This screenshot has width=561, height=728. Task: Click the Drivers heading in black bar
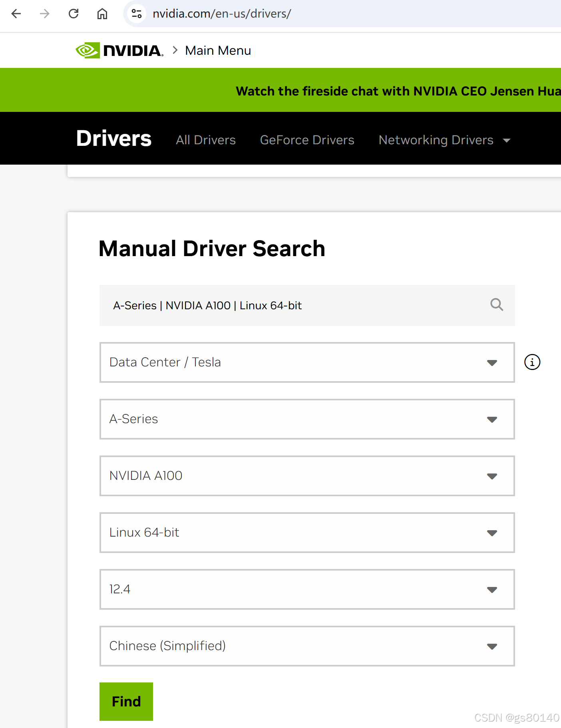coord(114,139)
